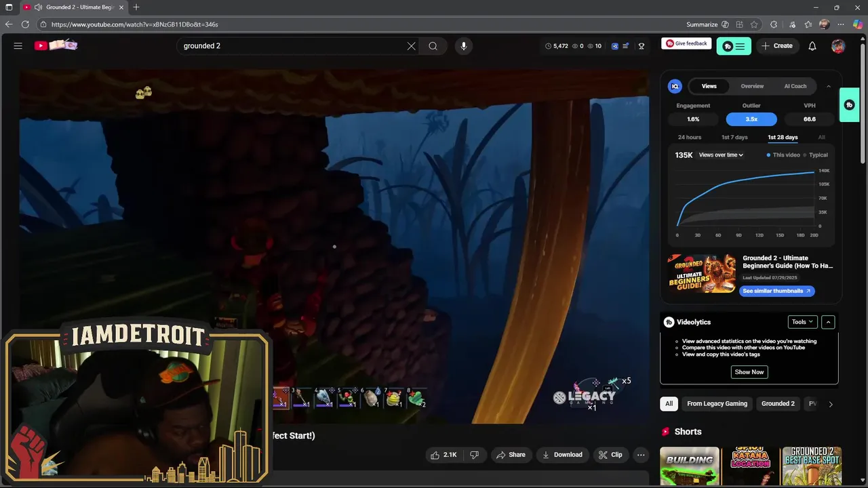Toggle the This video chart series
The image size is (868, 488).
(x=783, y=155)
